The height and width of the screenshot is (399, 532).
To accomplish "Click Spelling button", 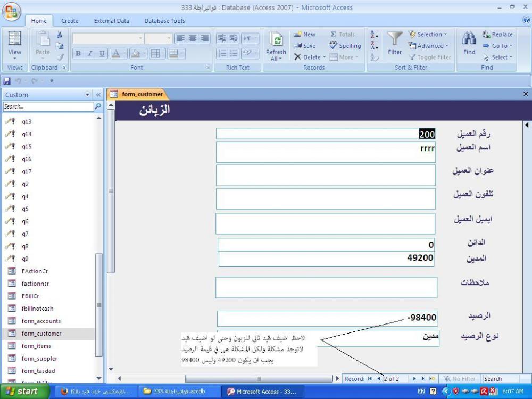I will point(345,45).
